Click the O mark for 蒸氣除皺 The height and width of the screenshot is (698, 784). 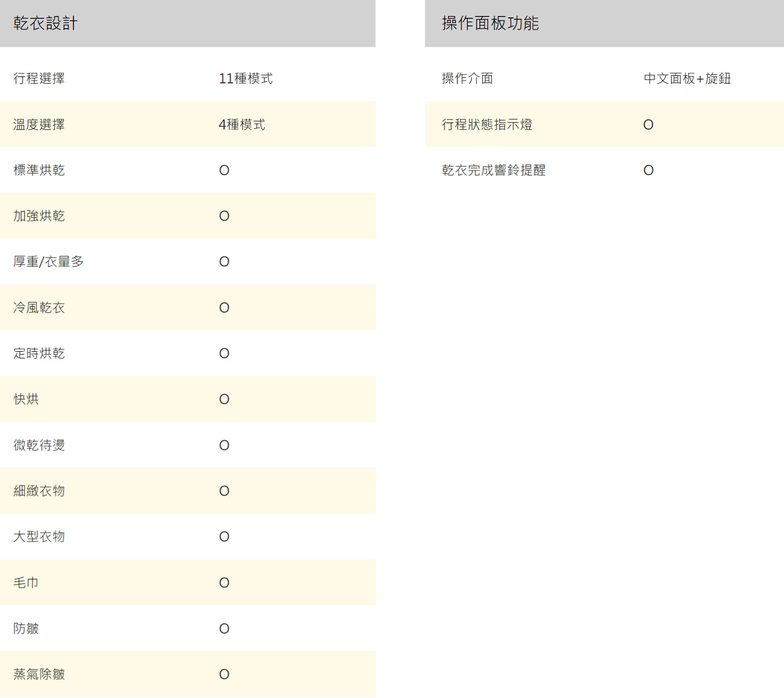pos(224,674)
